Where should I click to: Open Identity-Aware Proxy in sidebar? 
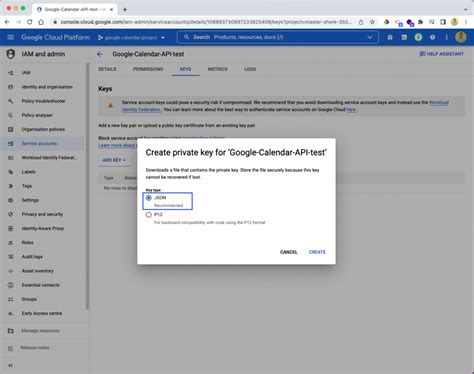[x=42, y=229]
